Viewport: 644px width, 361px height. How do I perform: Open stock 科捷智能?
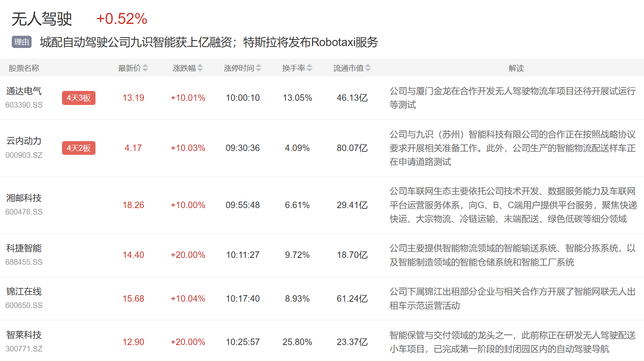pos(24,248)
